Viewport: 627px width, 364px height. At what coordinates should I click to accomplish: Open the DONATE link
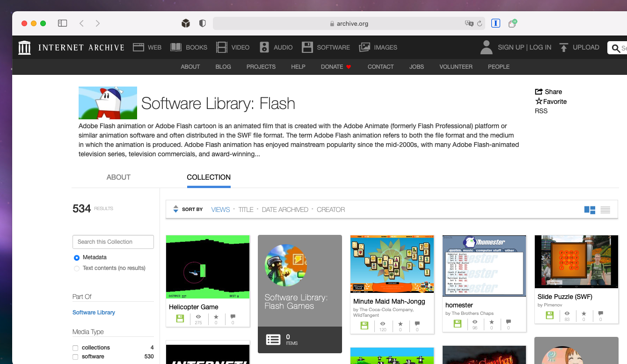coord(336,67)
